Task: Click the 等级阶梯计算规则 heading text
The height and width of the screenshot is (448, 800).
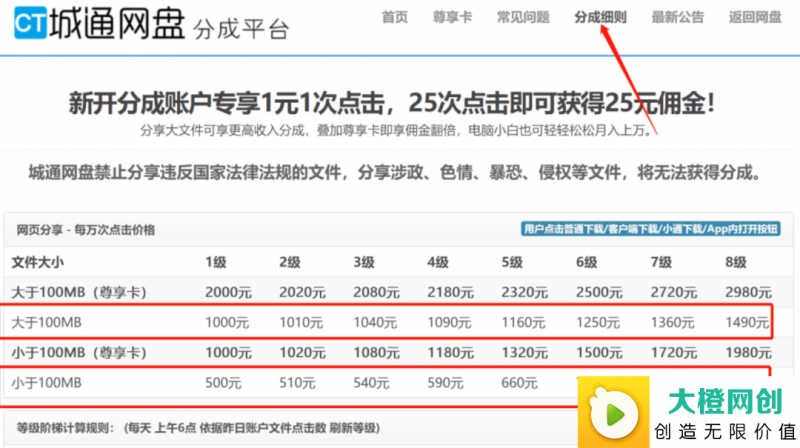Action: 198,428
